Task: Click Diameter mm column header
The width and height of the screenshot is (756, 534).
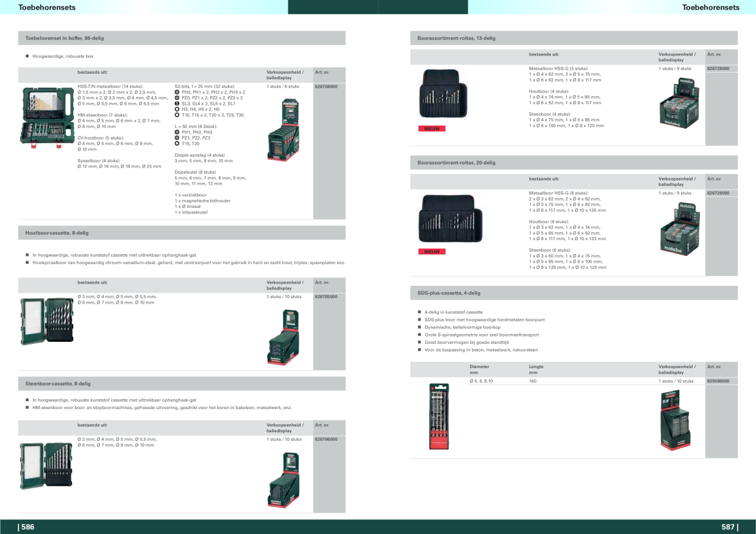Action: click(x=479, y=369)
